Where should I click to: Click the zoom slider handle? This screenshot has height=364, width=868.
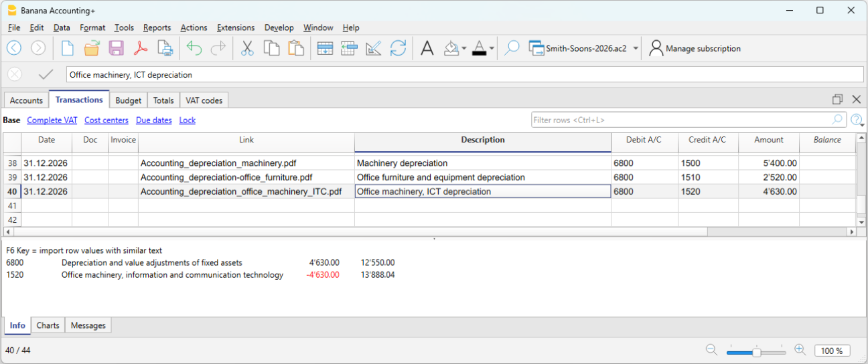[756, 352]
